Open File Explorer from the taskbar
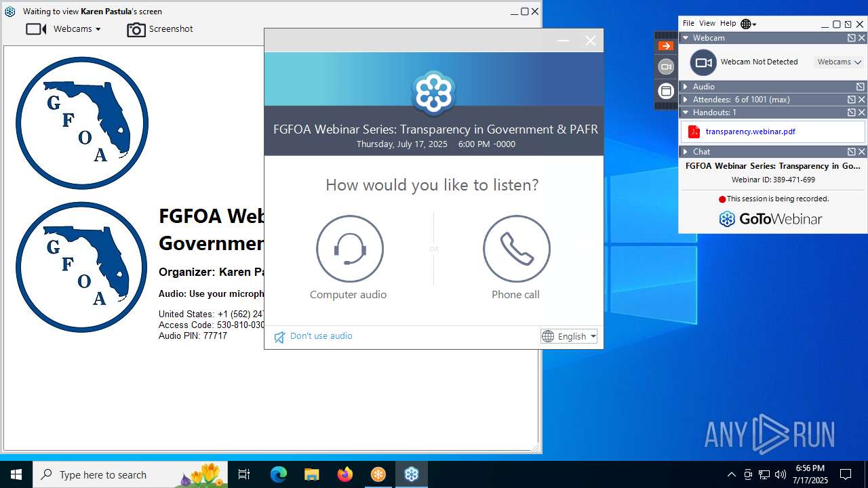Image resolution: width=868 pixels, height=488 pixels. pyautogui.click(x=311, y=474)
